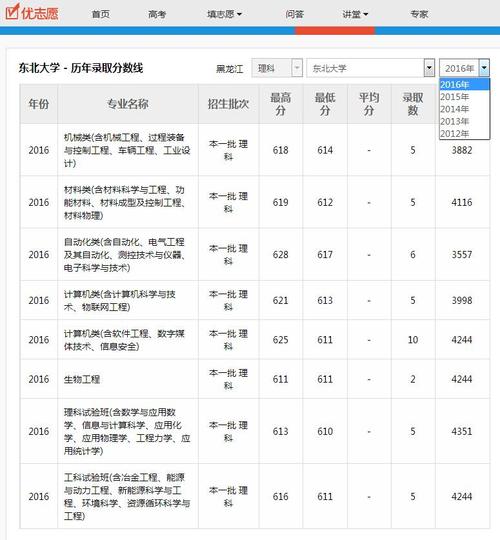500x540 pixels.
Task: Click lowest score 612 in 材料类 row
Action: tap(325, 202)
